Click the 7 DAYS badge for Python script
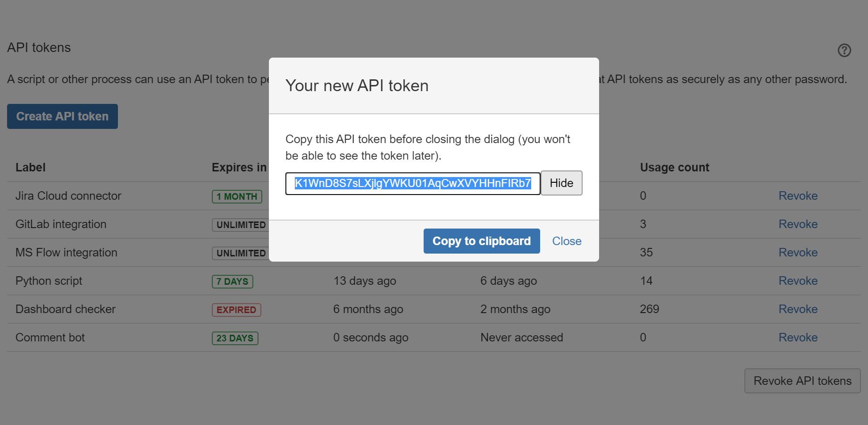Viewport: 868px width, 425px height. tap(233, 281)
